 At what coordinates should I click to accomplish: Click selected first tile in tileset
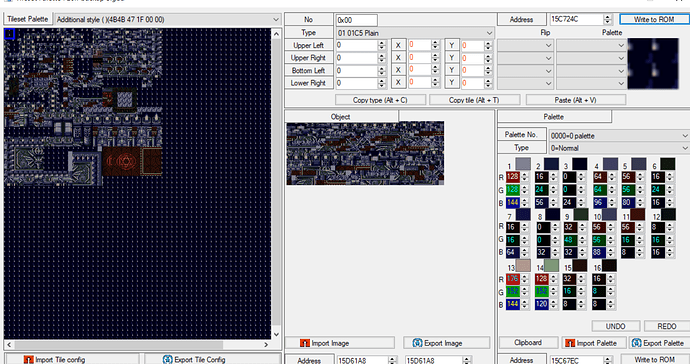click(x=9, y=33)
